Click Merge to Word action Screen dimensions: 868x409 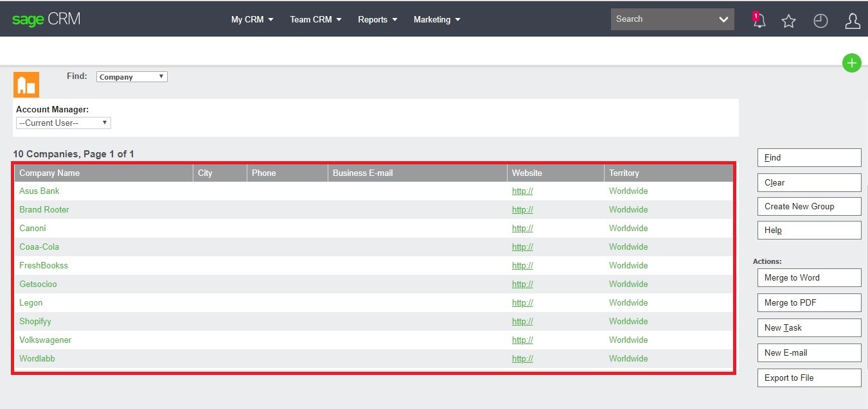click(x=809, y=277)
